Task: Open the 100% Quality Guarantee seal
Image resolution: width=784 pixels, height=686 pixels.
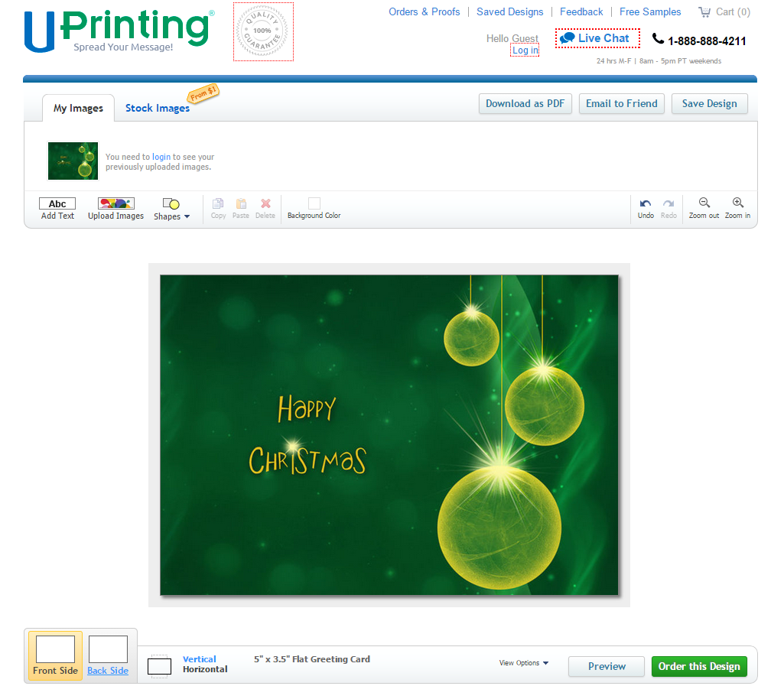Action: coord(263,31)
